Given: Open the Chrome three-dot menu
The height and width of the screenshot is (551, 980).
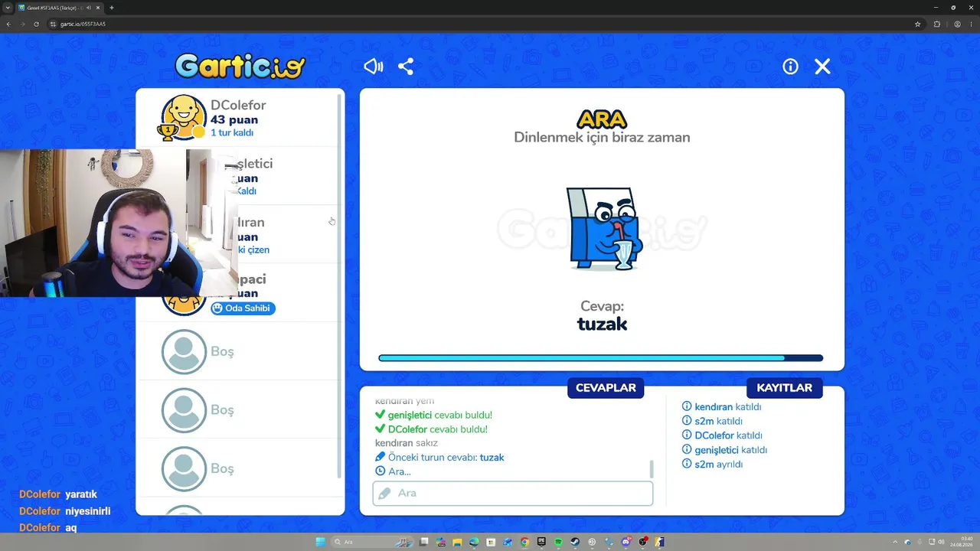Looking at the screenshot, I should (971, 24).
